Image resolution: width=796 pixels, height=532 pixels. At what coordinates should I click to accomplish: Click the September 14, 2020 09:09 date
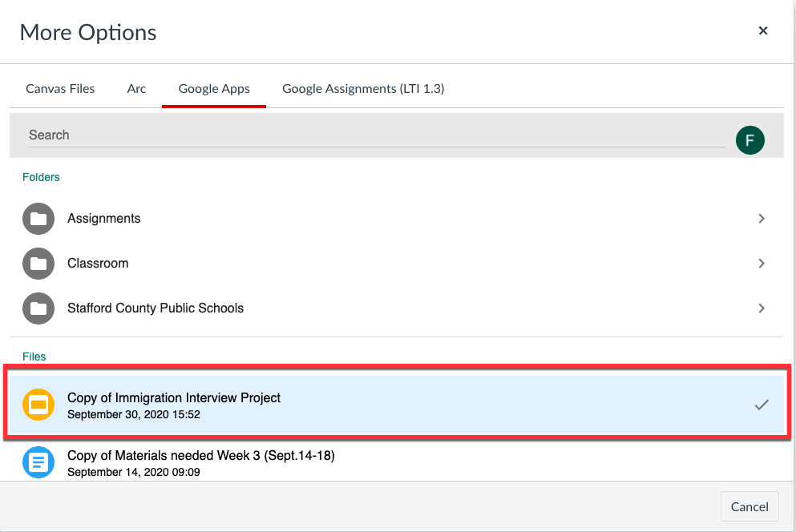pos(134,472)
